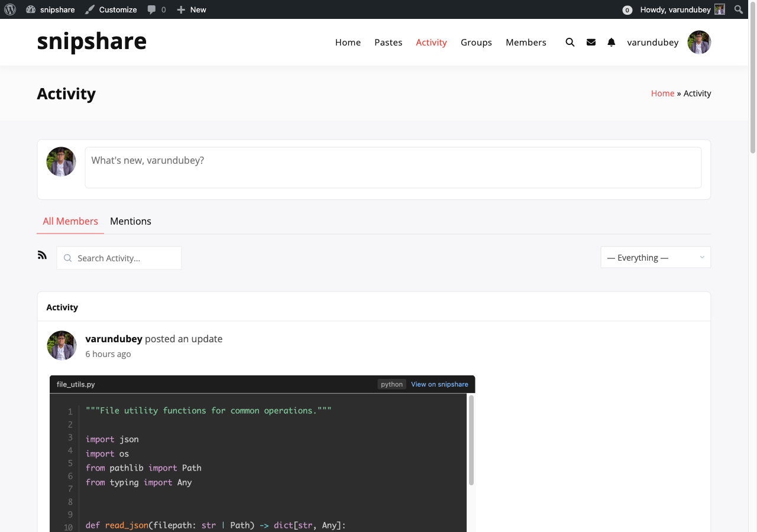Viewport: 757px width, 532px height.
Task: Switch to the Mentions tab
Action: tap(130, 221)
